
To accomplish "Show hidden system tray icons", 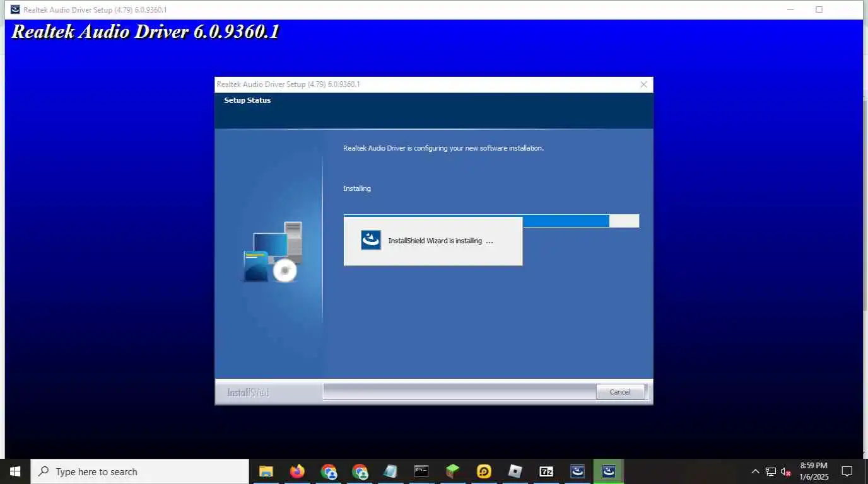I will click(x=755, y=471).
